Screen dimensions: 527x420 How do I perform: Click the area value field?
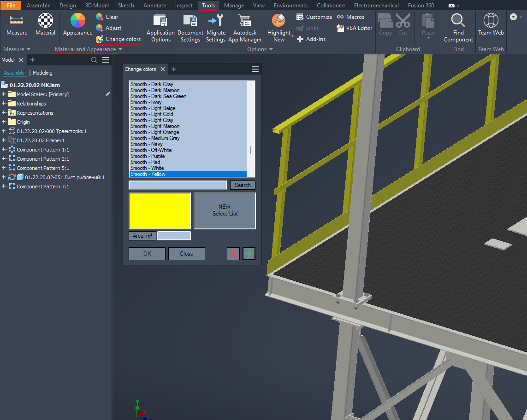click(x=174, y=236)
